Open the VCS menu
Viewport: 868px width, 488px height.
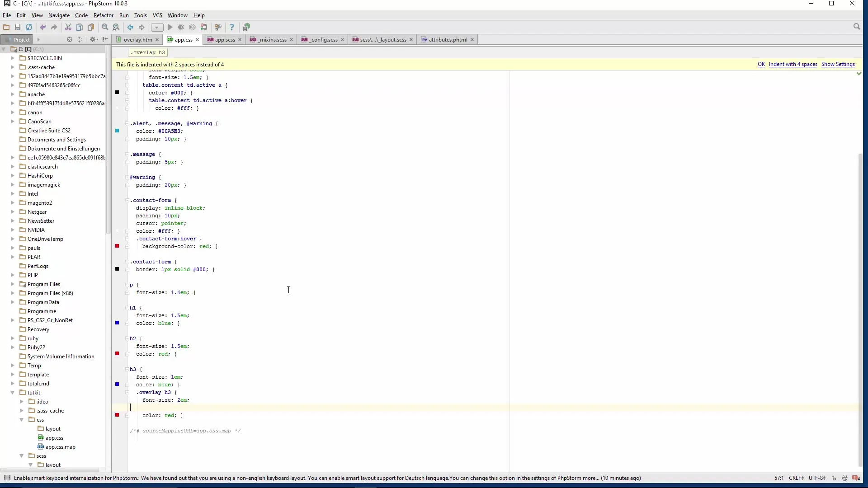click(157, 15)
